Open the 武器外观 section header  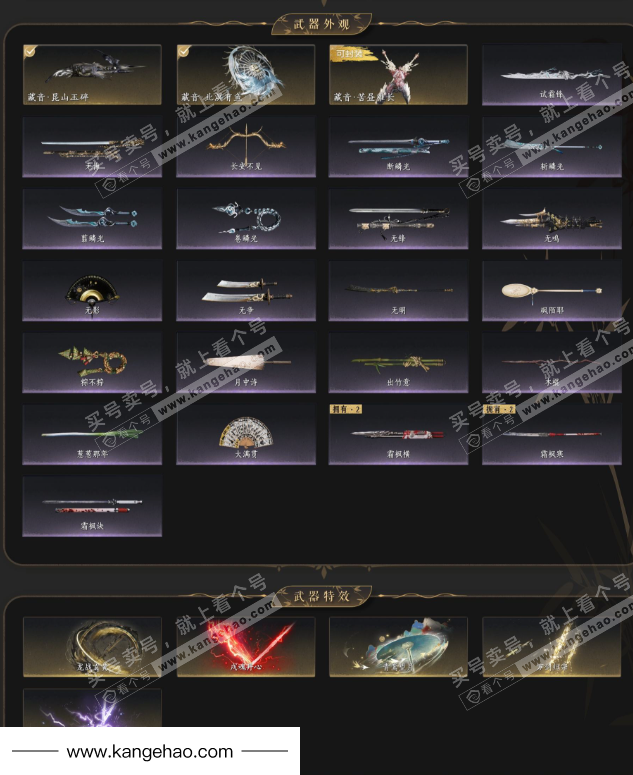[321, 24]
